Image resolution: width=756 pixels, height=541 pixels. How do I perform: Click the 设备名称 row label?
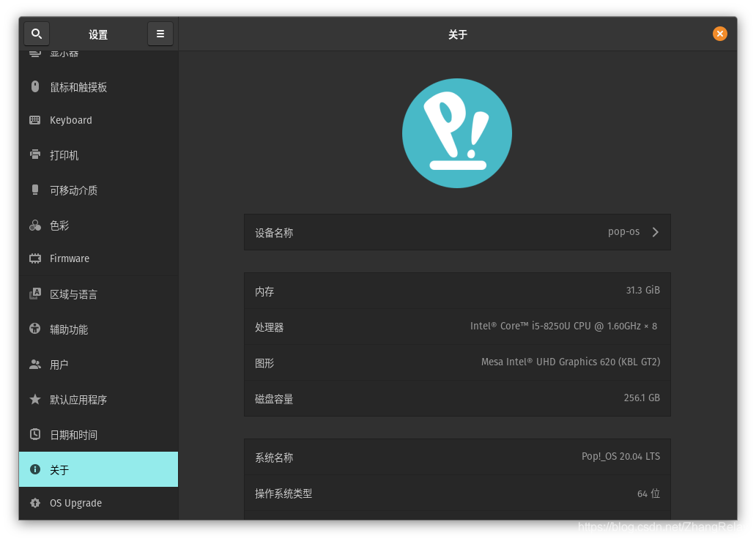coord(274,234)
